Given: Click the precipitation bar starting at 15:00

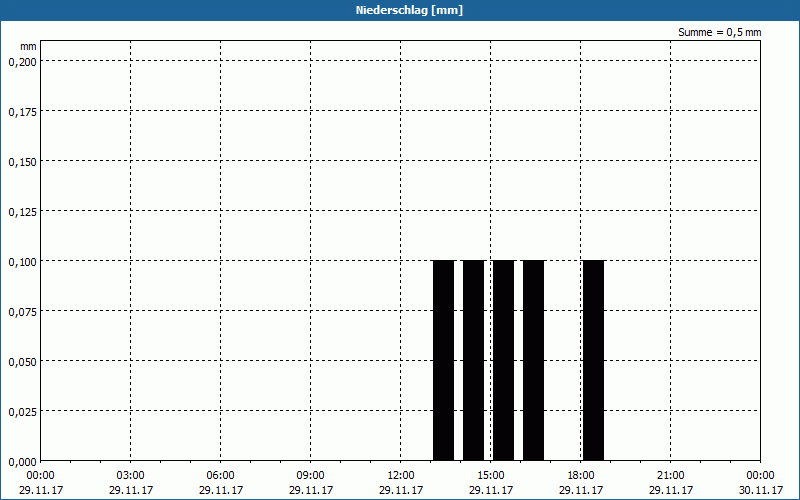Looking at the screenshot, I should click(504, 361).
